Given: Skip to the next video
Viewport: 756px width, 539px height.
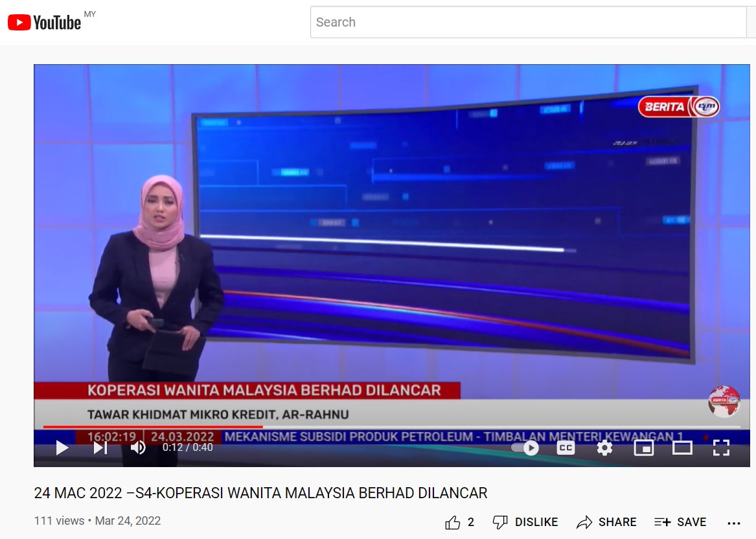Looking at the screenshot, I should click(100, 448).
